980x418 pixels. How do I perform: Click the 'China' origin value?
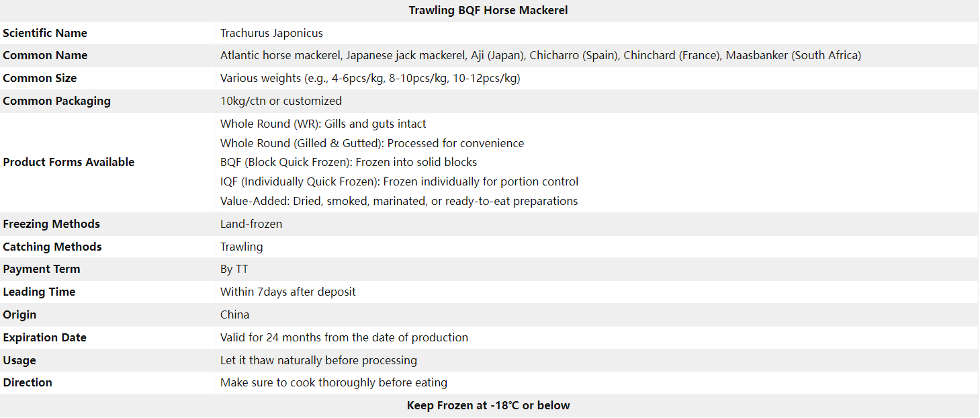(234, 315)
